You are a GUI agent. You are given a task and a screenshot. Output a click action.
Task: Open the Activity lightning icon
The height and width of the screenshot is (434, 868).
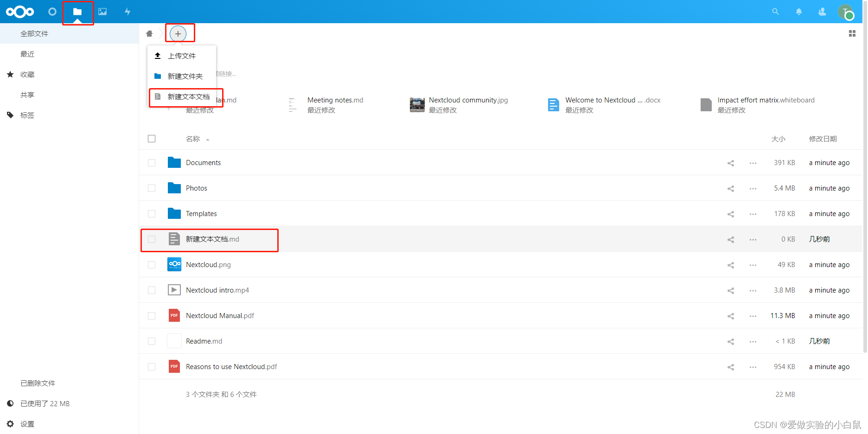click(x=128, y=12)
